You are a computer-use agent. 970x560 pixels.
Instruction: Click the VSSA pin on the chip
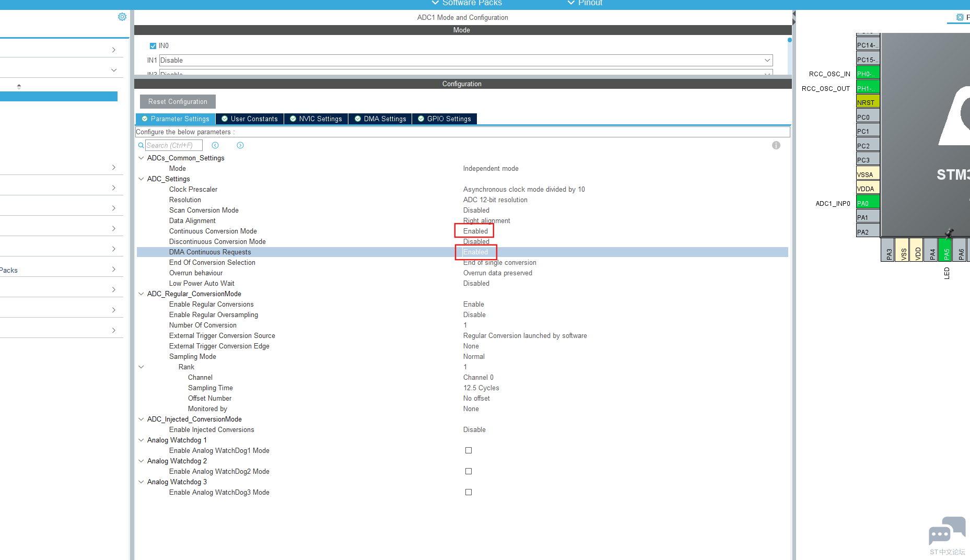point(868,174)
